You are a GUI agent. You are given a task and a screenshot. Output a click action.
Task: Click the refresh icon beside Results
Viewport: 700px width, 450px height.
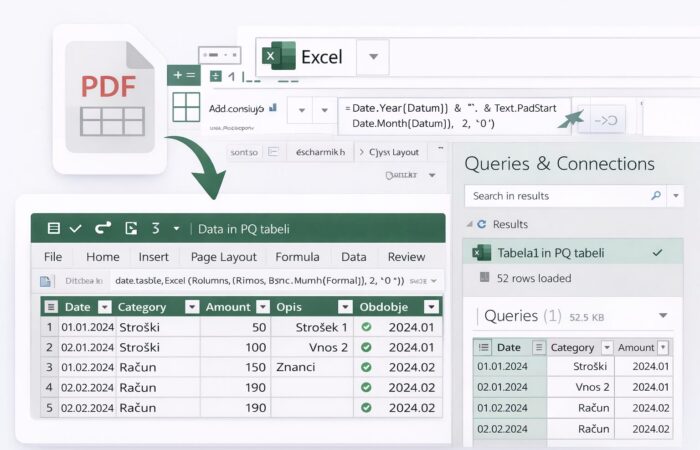[482, 224]
